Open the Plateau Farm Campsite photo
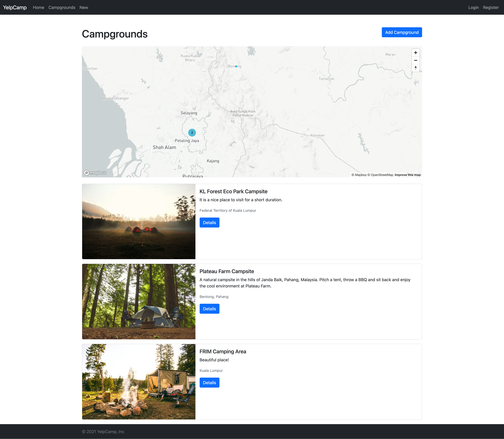 pos(139,301)
